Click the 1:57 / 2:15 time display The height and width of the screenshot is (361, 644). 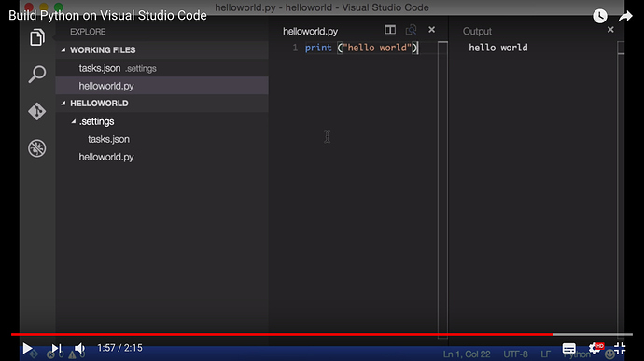point(119,348)
